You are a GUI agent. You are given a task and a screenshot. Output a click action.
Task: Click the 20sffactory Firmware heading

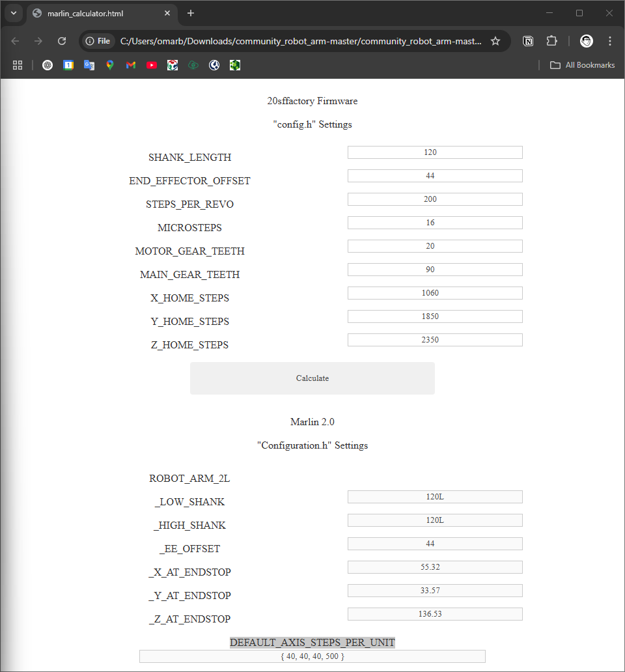click(x=312, y=101)
